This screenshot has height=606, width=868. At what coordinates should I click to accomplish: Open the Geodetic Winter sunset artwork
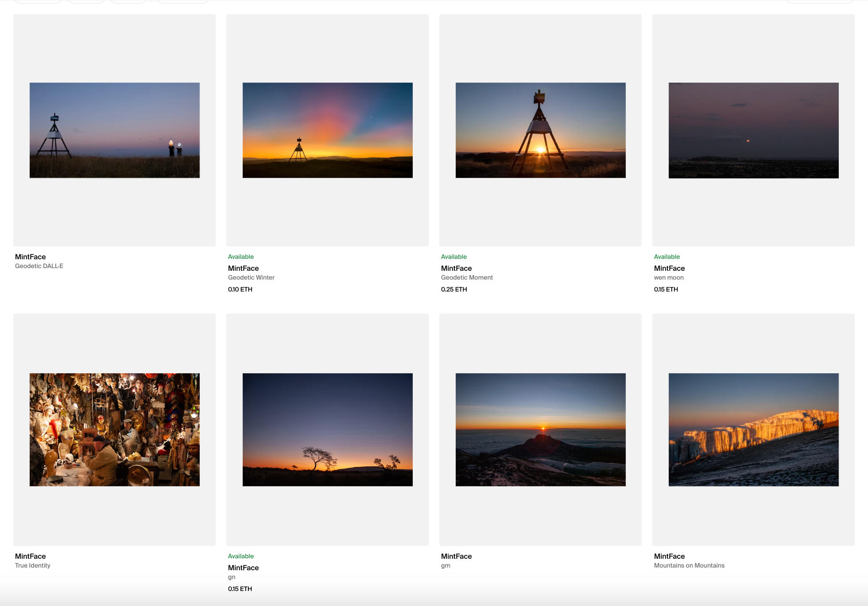click(x=327, y=130)
